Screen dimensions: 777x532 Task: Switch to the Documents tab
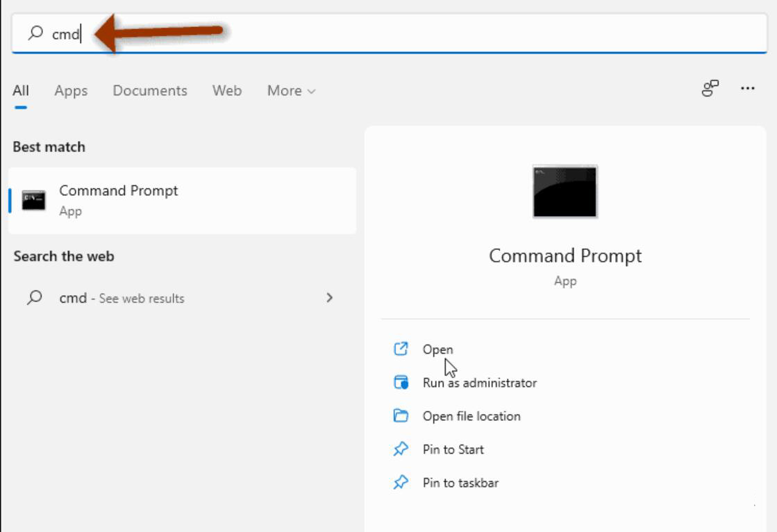[x=151, y=90]
